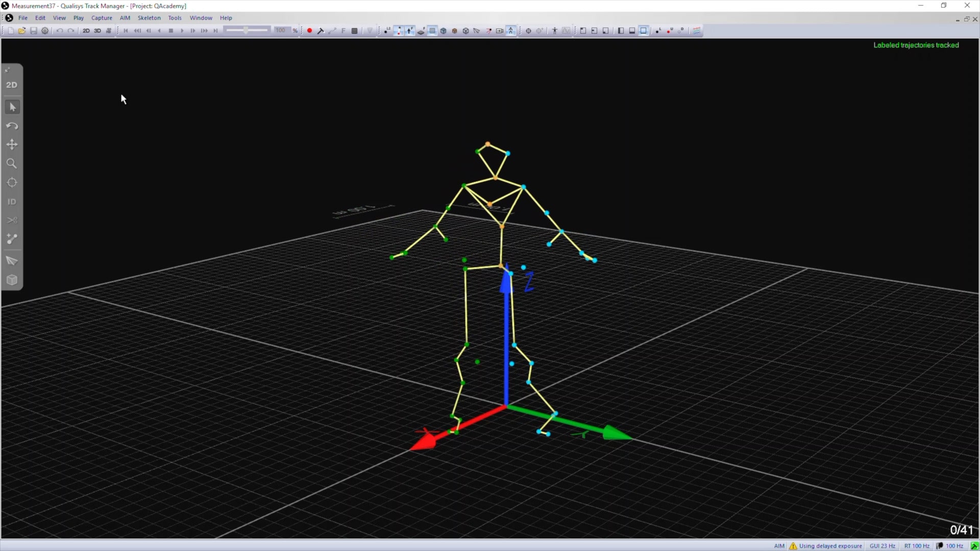This screenshot has width=980, height=551.
Task: Click the red Capture record button
Action: (x=309, y=31)
